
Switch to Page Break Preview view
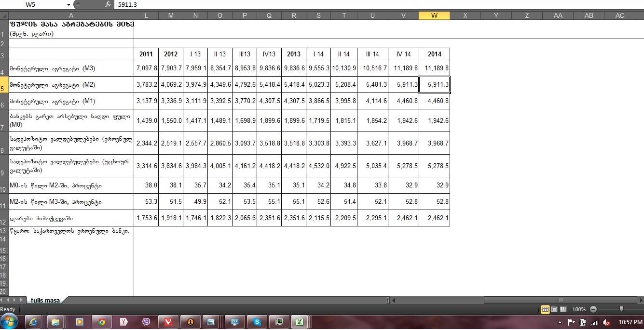coord(563,309)
